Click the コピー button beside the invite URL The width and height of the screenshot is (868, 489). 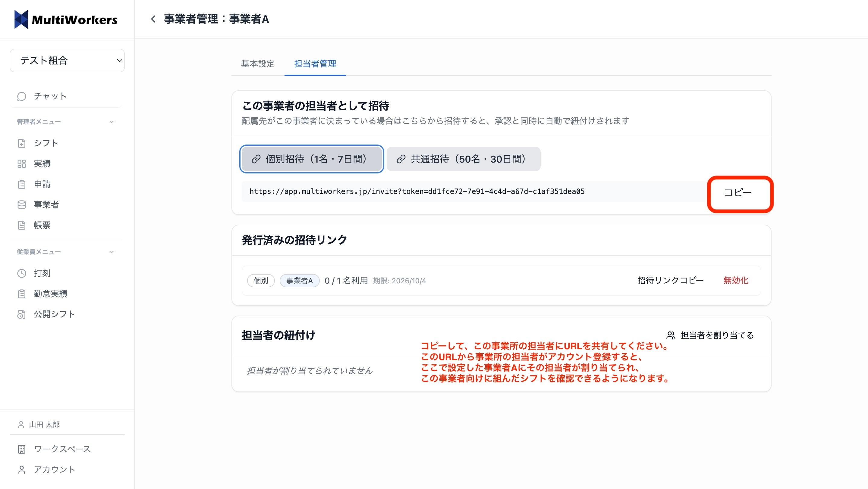coord(737,192)
